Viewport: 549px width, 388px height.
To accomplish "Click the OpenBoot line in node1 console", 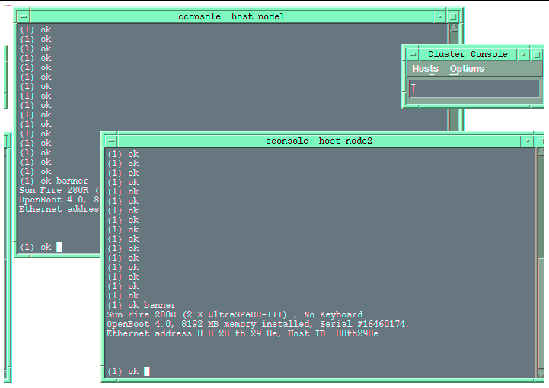I will point(59,200).
